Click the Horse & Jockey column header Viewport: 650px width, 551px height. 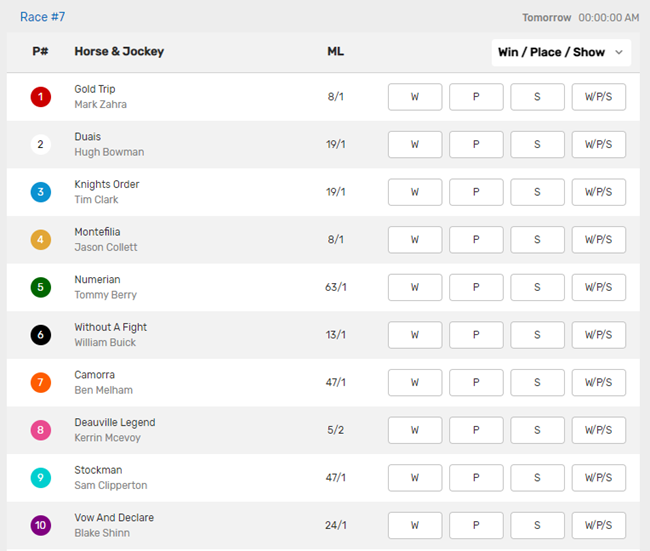pyautogui.click(x=119, y=52)
